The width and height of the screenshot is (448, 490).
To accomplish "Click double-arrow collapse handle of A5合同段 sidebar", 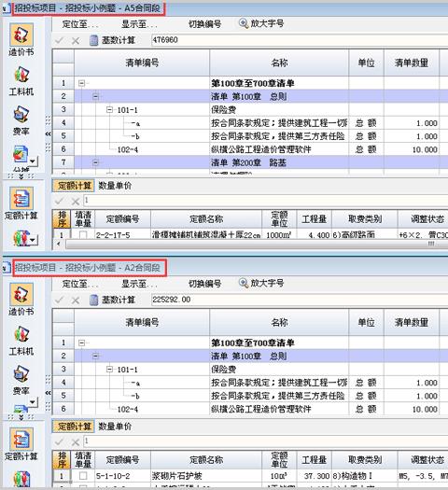I will pyautogui.click(x=48, y=133).
